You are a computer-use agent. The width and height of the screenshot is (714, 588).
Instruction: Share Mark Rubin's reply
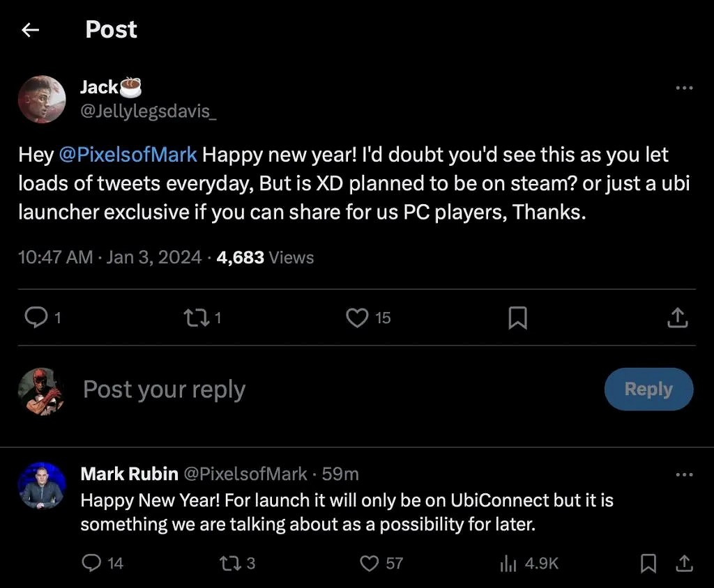coord(684,563)
